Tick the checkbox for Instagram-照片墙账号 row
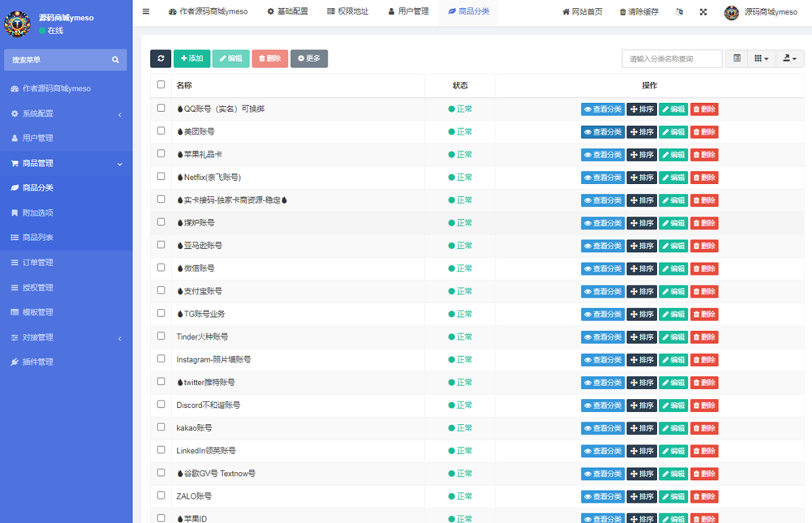This screenshot has width=812, height=523. [161, 359]
